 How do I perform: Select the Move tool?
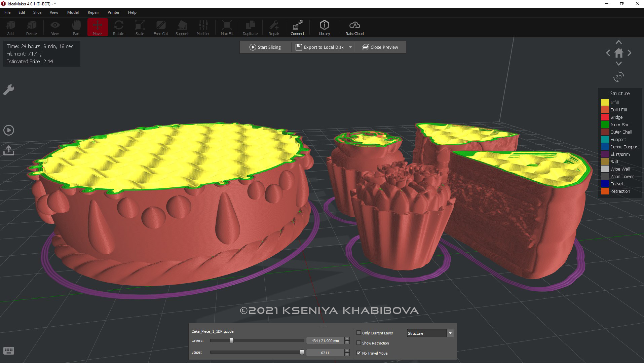pyautogui.click(x=98, y=27)
